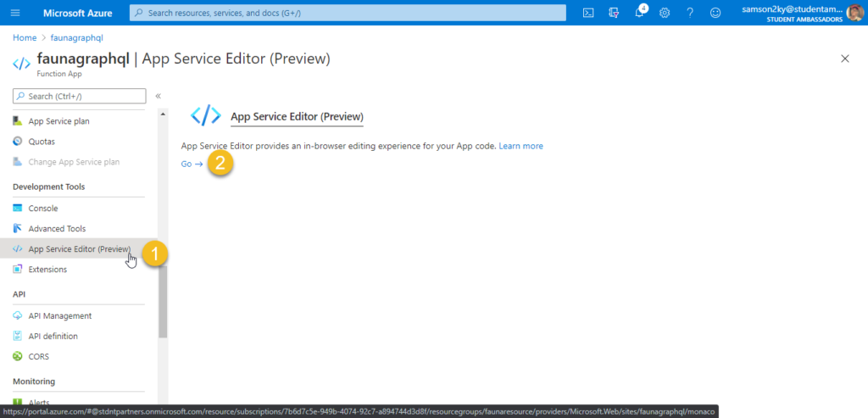
Task: Click the Console icon
Action: tap(17, 209)
